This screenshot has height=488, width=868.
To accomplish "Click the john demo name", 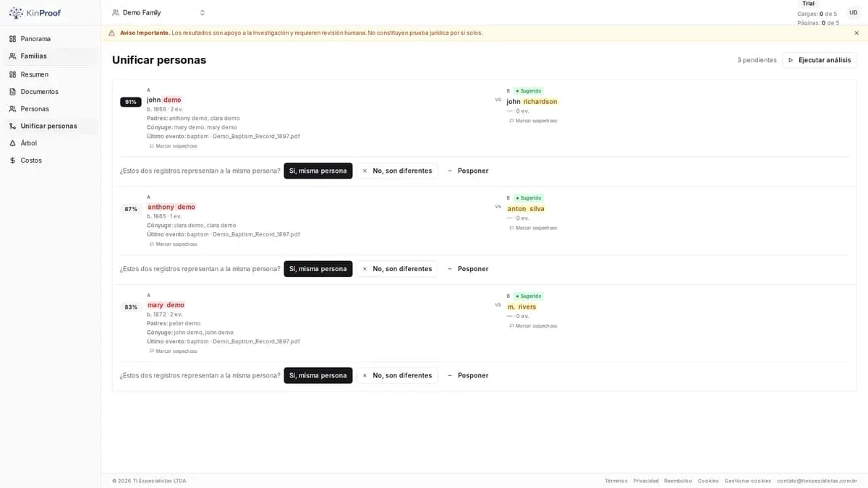I will click(164, 100).
